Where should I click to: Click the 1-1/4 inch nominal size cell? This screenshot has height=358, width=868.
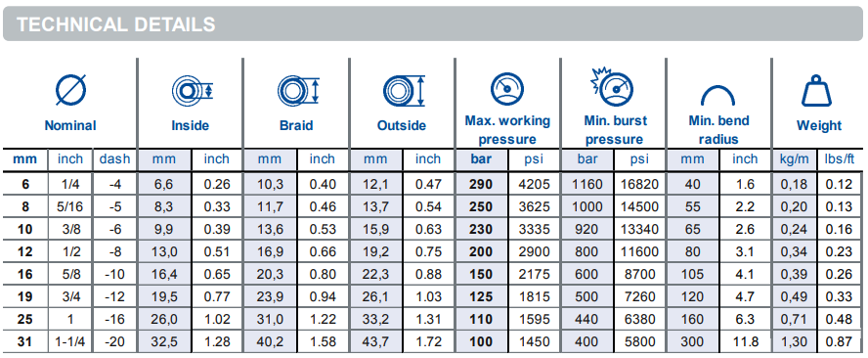pos(70,342)
